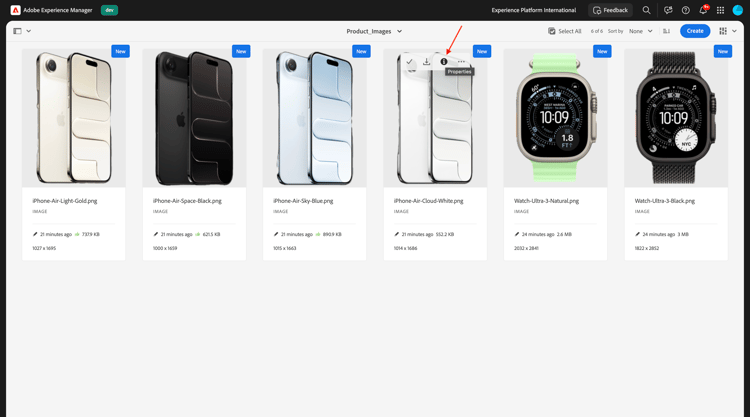Click file name iPhone-Air-Sky-Blue.png
Viewport: 750px width, 417px height.
[x=303, y=201]
